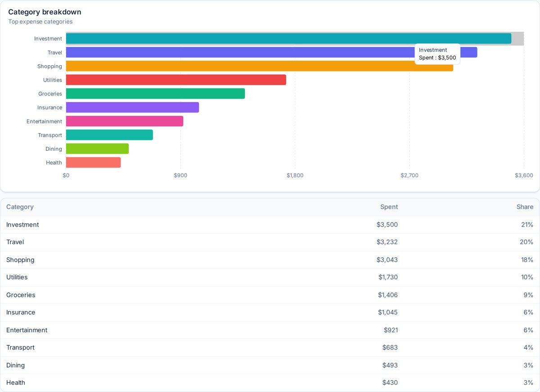Viewport: 540px width, 392px height.
Task: Select the Utilities table row name
Action: coord(17,277)
